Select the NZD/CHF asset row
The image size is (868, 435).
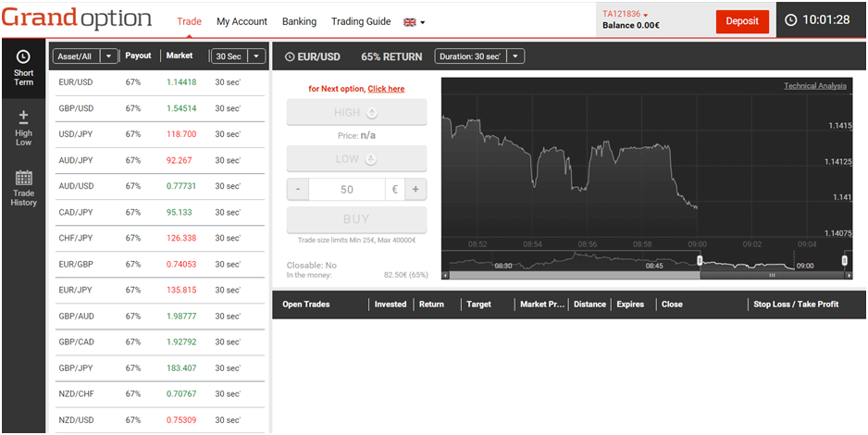click(x=160, y=394)
